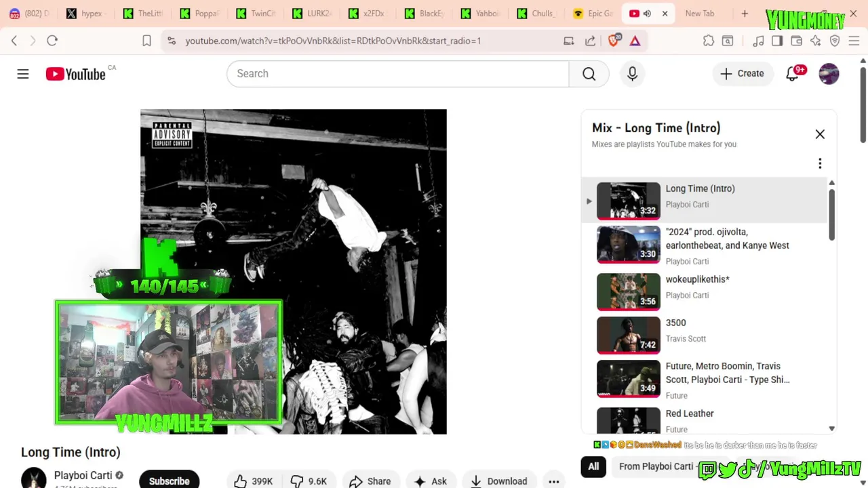
Task: Open Type Shit by Future, Metro Boomin
Action: (x=705, y=380)
